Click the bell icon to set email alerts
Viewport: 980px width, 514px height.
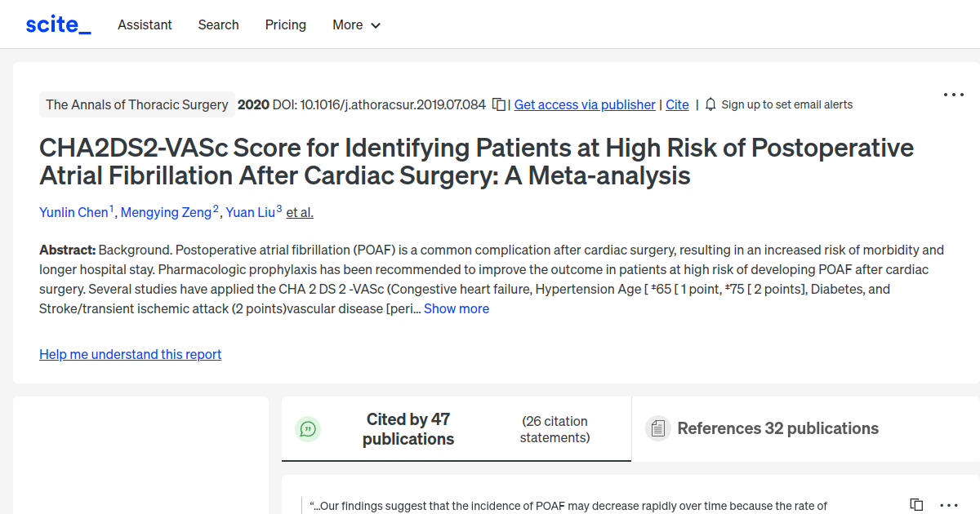click(710, 104)
